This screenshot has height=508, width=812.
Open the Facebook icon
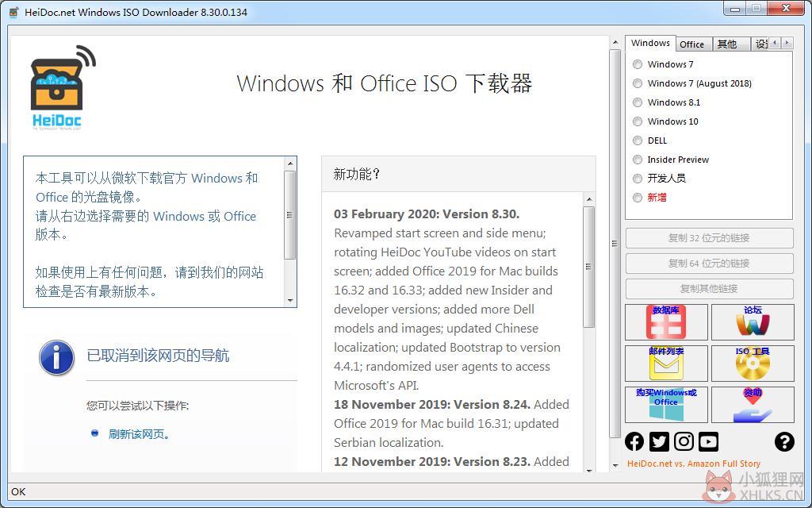tap(634, 441)
